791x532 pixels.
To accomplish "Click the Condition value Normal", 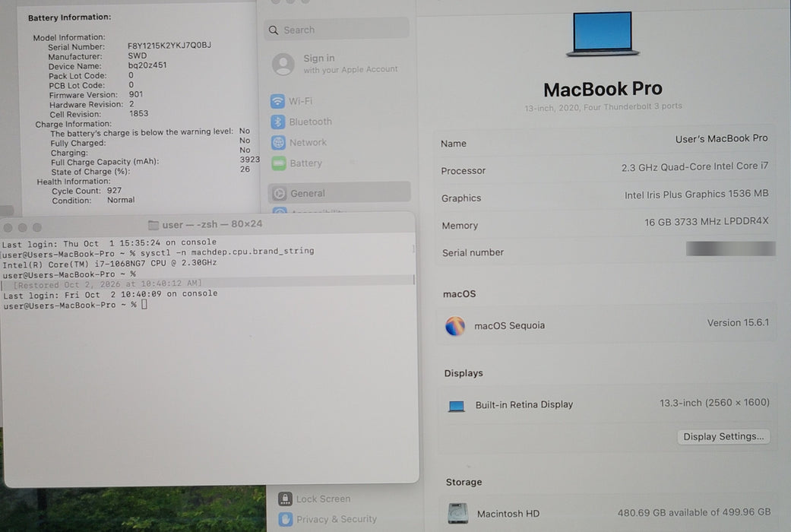I will point(121,201).
